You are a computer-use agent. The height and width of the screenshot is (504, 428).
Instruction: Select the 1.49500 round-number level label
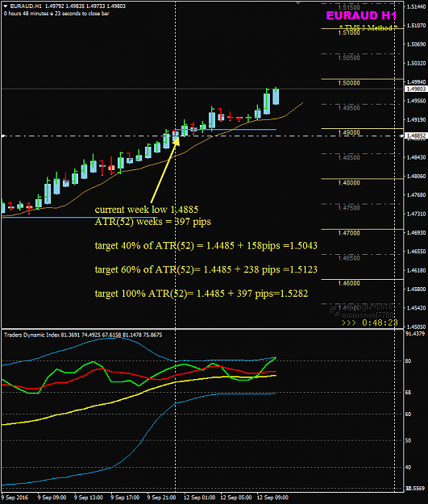pyautogui.click(x=349, y=108)
